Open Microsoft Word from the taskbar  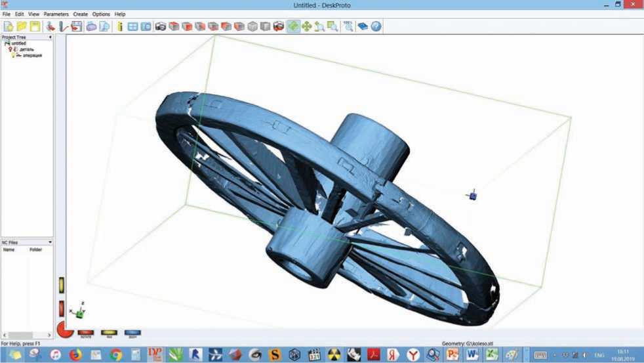(x=472, y=354)
